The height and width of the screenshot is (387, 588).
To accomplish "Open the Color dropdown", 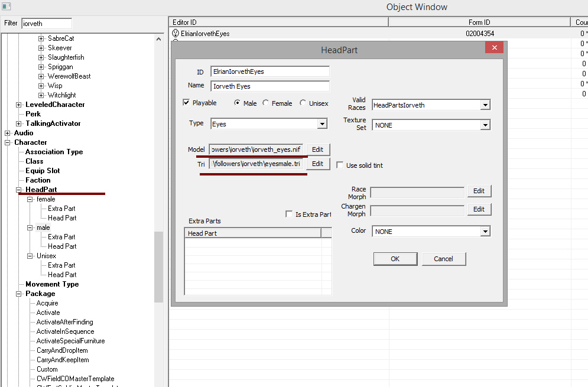I will (485, 232).
